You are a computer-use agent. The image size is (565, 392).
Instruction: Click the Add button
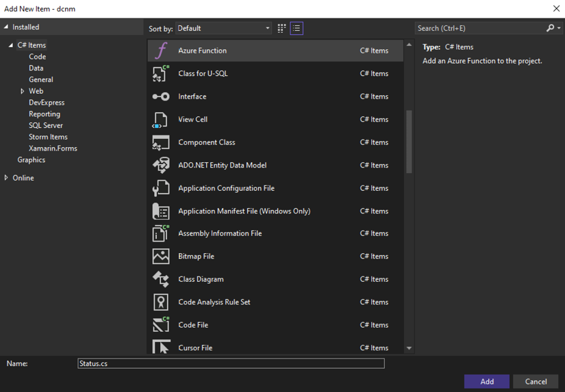[x=487, y=382]
